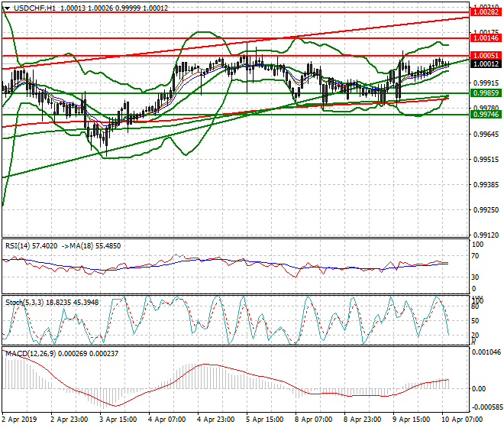Select the RSI(14) 57.4020 indicator label
Viewport: 504px width, 428px height.
(31, 246)
